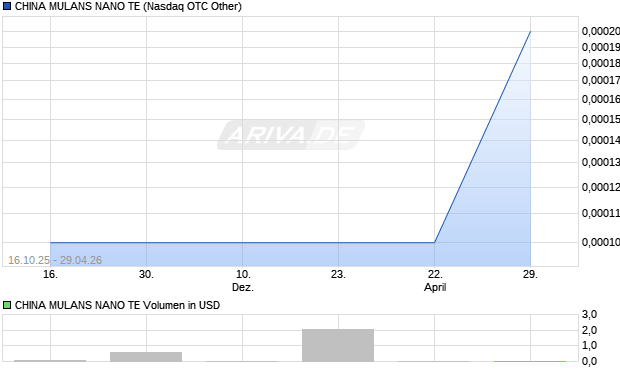620x371 pixels.
Task: Select the 29. date axis label
Action: coord(530,274)
